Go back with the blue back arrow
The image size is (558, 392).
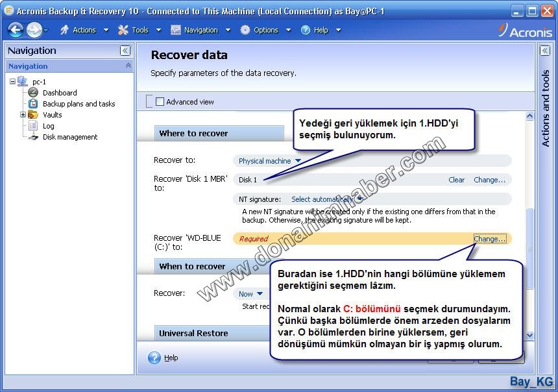pos(16,30)
